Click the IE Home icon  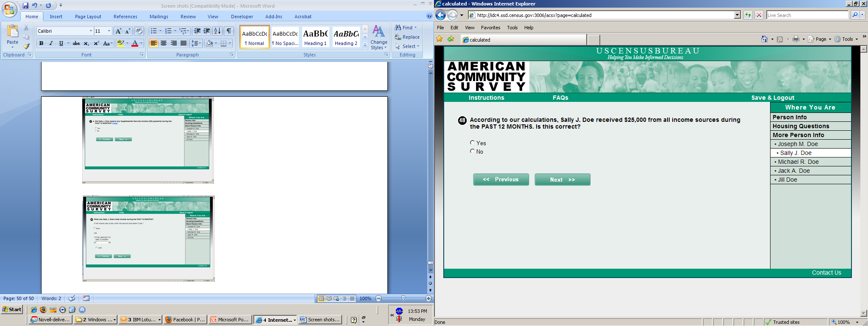click(764, 39)
